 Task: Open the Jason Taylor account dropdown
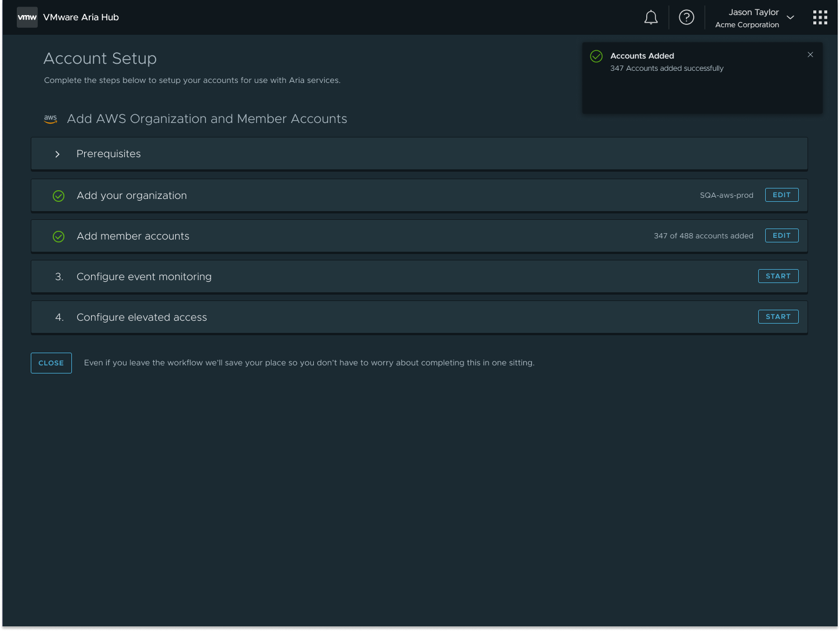click(x=790, y=17)
